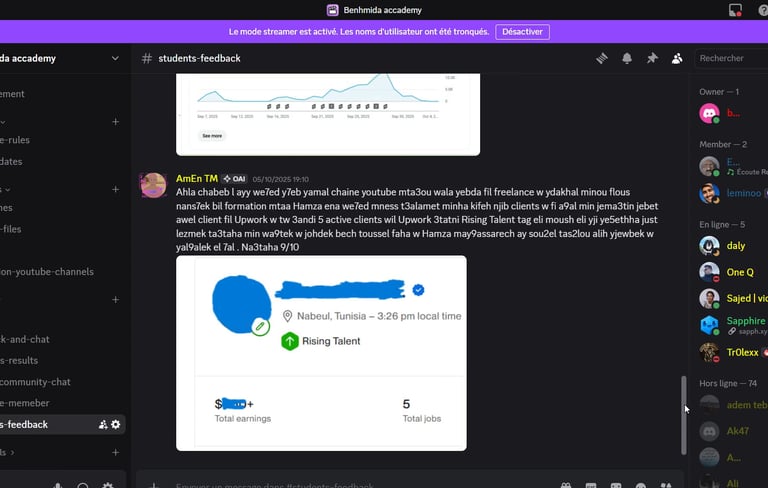Viewport: 768px width, 488px height.
Task: Open the threads icon in channel header
Action: [602, 58]
